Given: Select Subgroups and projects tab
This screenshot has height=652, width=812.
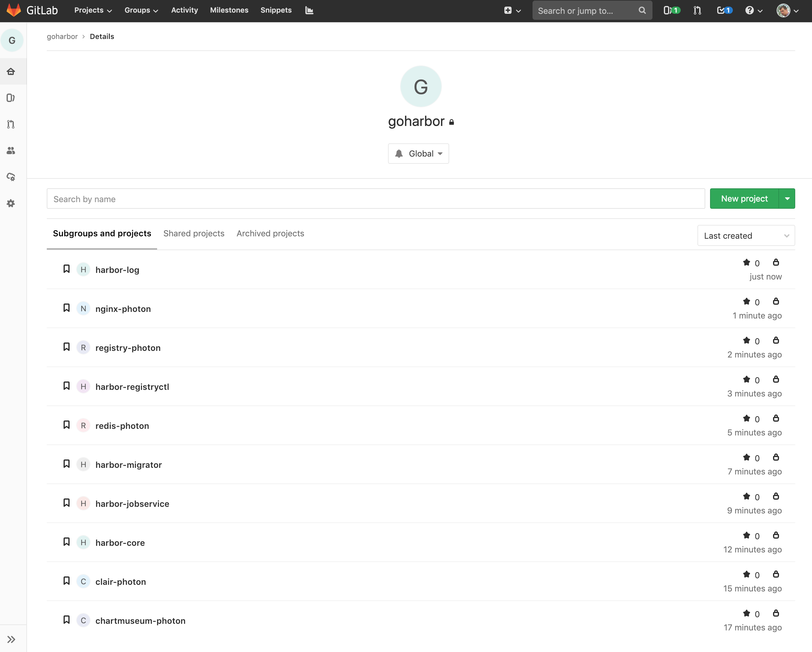Looking at the screenshot, I should pyautogui.click(x=102, y=234).
